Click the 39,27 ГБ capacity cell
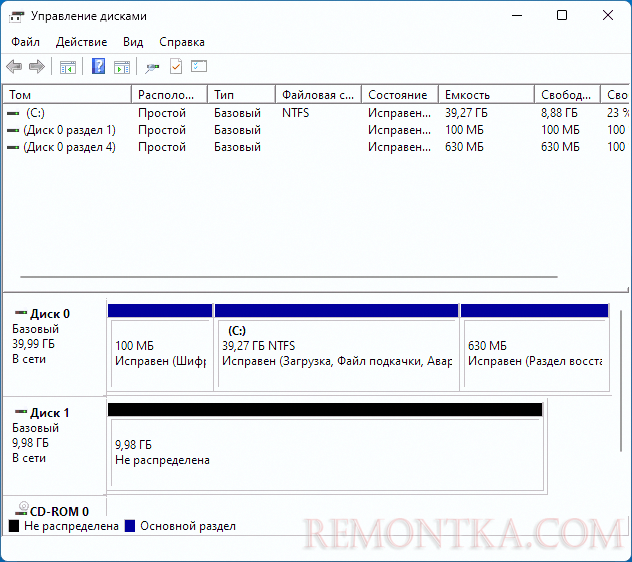The width and height of the screenshot is (632, 562). point(466,113)
